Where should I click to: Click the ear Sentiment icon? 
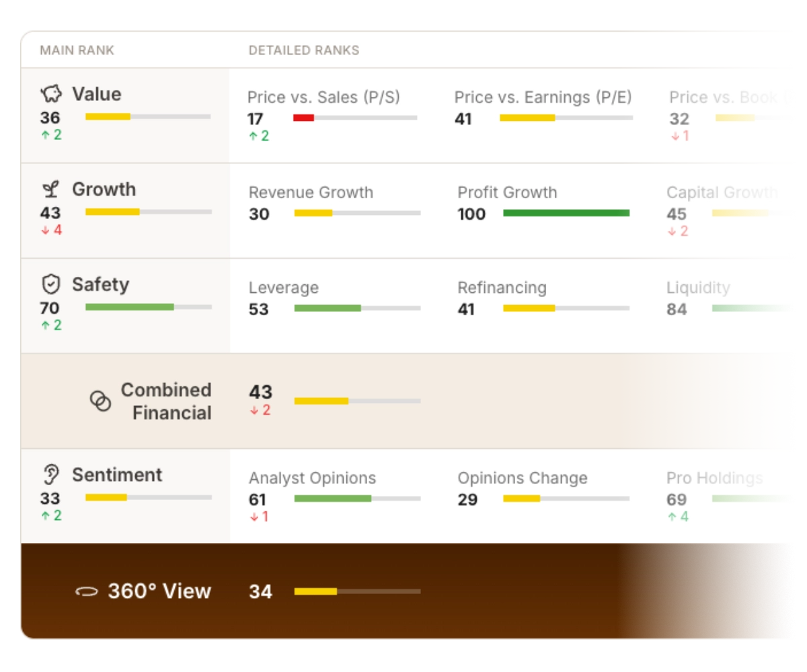point(50,475)
